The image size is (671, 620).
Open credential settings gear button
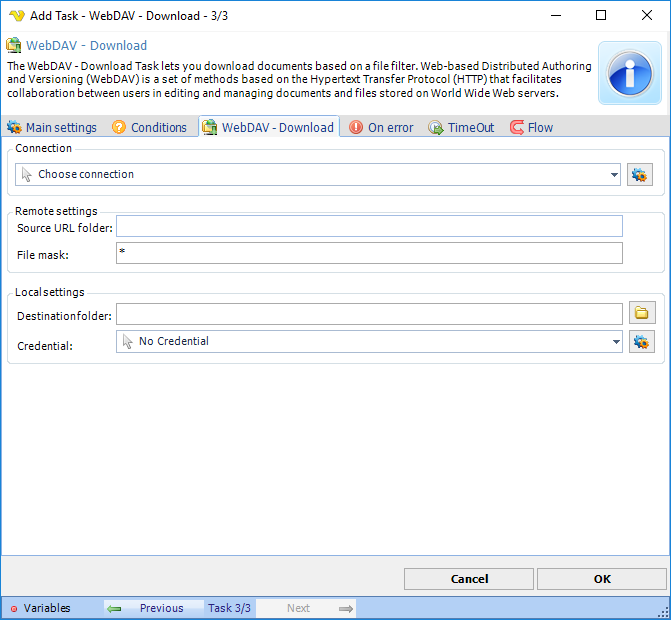641,341
